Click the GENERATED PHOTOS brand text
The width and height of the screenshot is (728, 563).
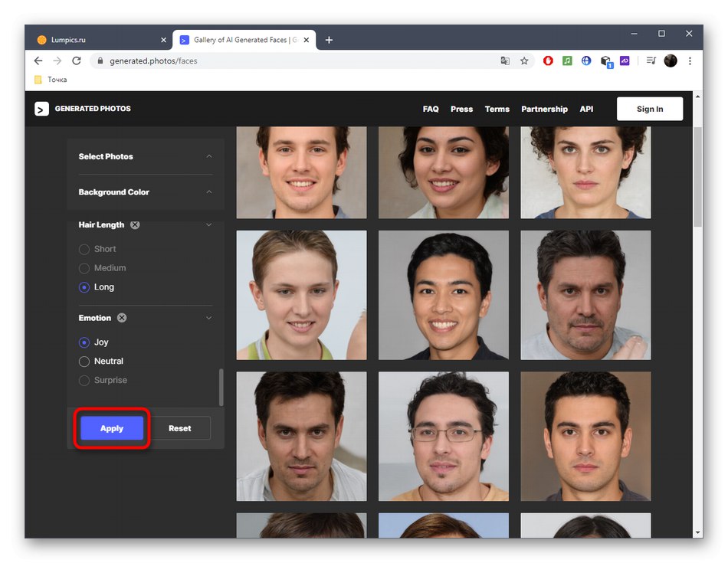[x=93, y=109]
